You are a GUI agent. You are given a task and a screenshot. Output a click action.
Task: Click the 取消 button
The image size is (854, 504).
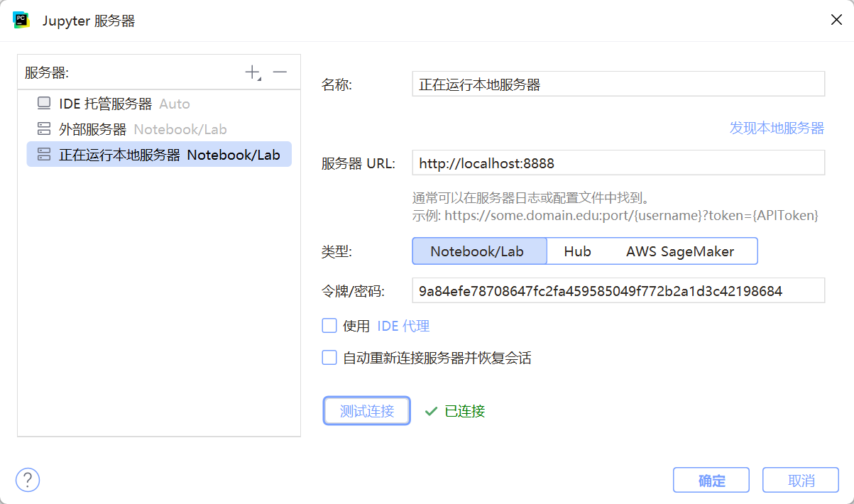[801, 480]
